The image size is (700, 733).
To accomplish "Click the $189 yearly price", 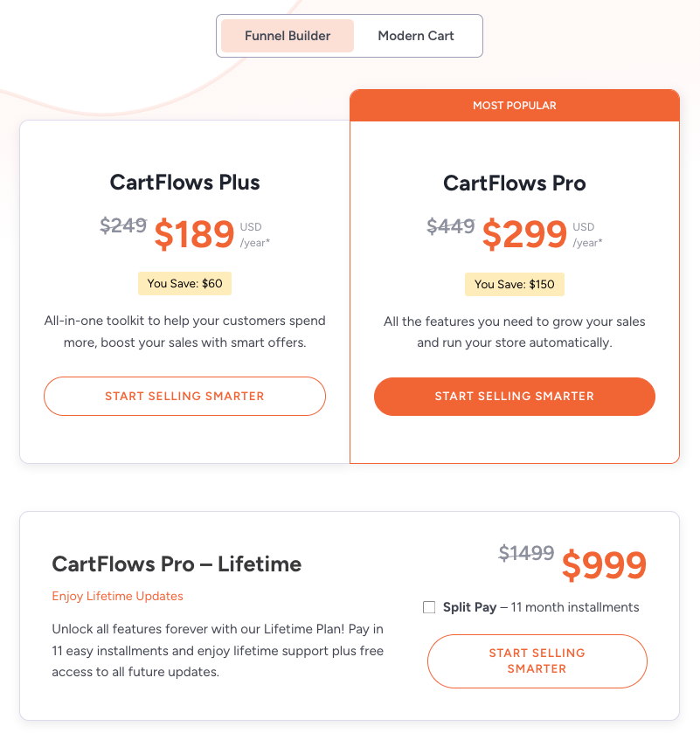I will pos(194,234).
